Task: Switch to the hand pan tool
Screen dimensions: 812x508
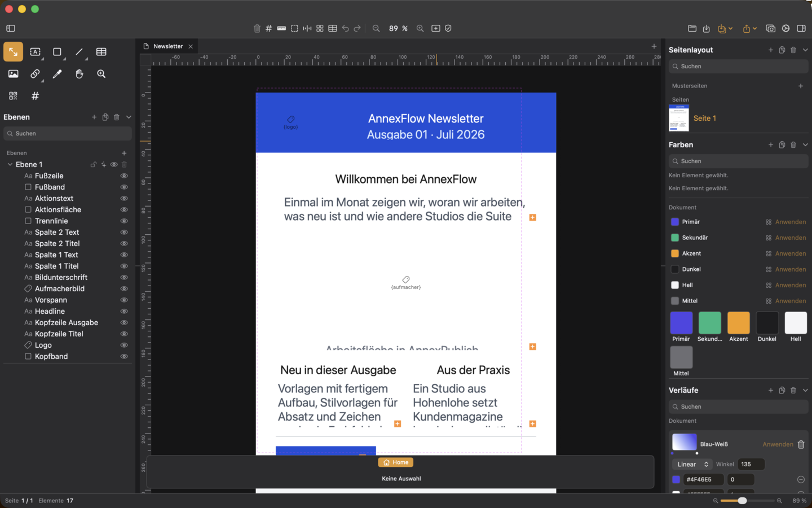Action: [x=80, y=74]
